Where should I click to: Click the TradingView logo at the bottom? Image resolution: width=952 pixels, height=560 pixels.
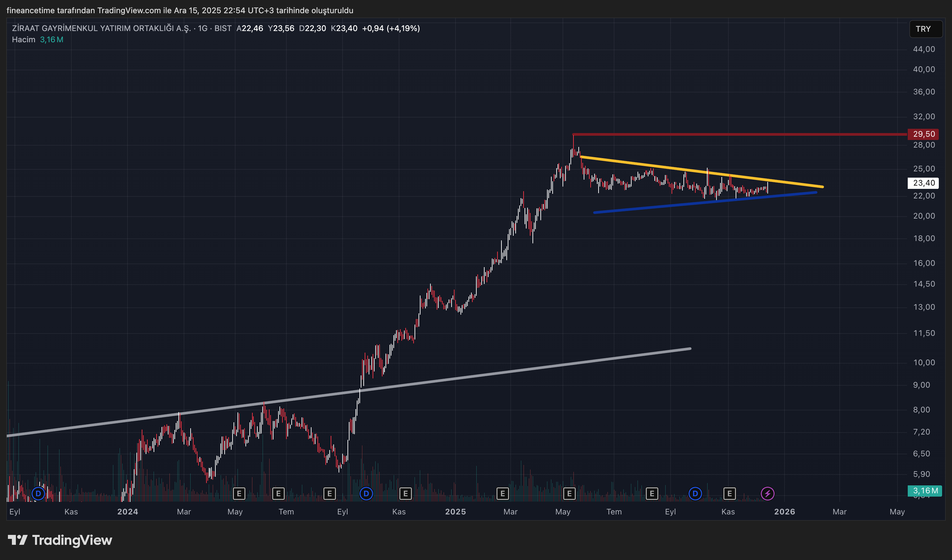(60, 540)
